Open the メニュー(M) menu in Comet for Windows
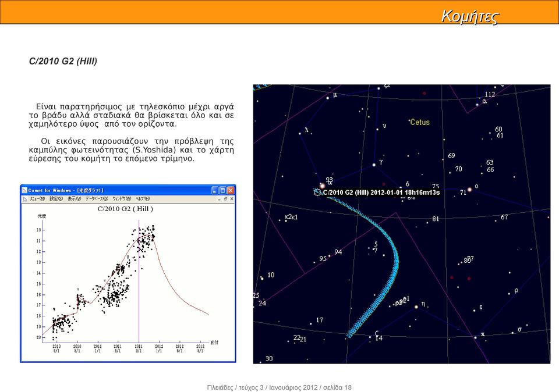 pyautogui.click(x=37, y=199)
